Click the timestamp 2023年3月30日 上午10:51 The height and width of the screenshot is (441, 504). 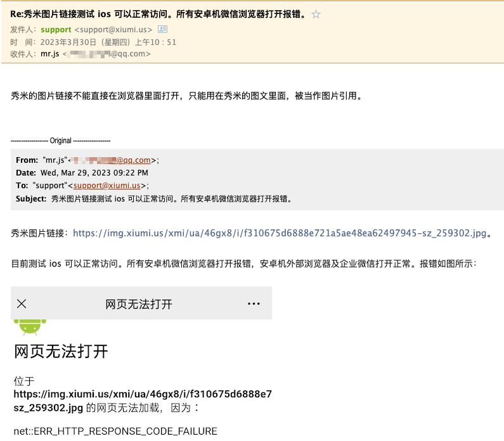pos(108,42)
